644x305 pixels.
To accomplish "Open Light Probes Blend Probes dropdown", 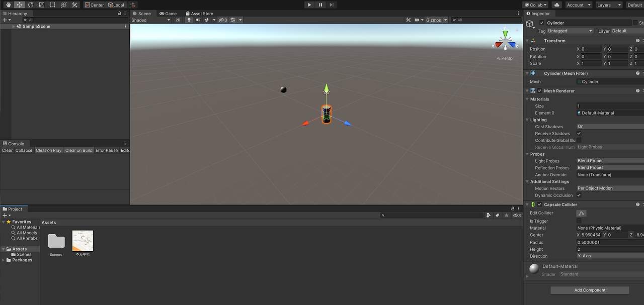I will click(610, 161).
